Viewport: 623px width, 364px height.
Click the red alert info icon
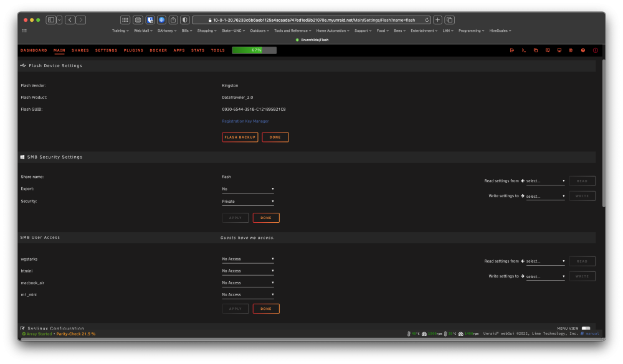coord(595,50)
